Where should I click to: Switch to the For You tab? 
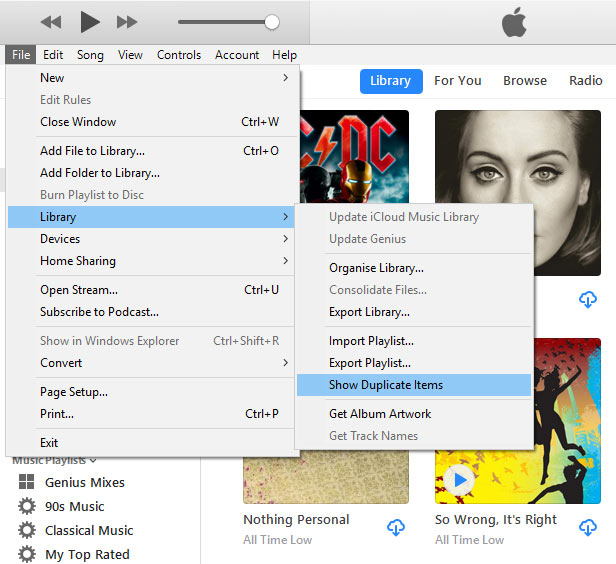[458, 81]
